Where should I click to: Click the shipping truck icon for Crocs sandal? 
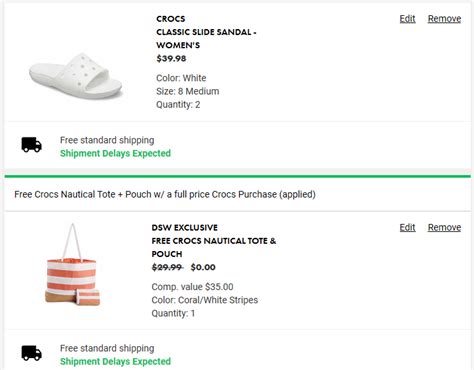click(x=32, y=145)
